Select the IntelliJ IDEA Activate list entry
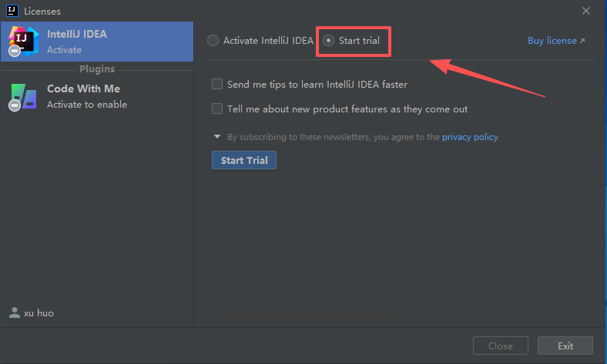This screenshot has height=364, width=607. (97, 42)
